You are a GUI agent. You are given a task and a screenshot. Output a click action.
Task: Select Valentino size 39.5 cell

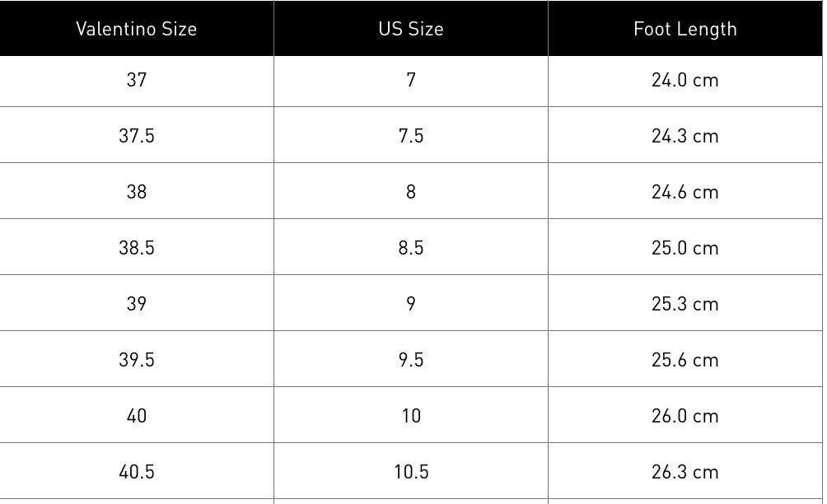click(137, 360)
